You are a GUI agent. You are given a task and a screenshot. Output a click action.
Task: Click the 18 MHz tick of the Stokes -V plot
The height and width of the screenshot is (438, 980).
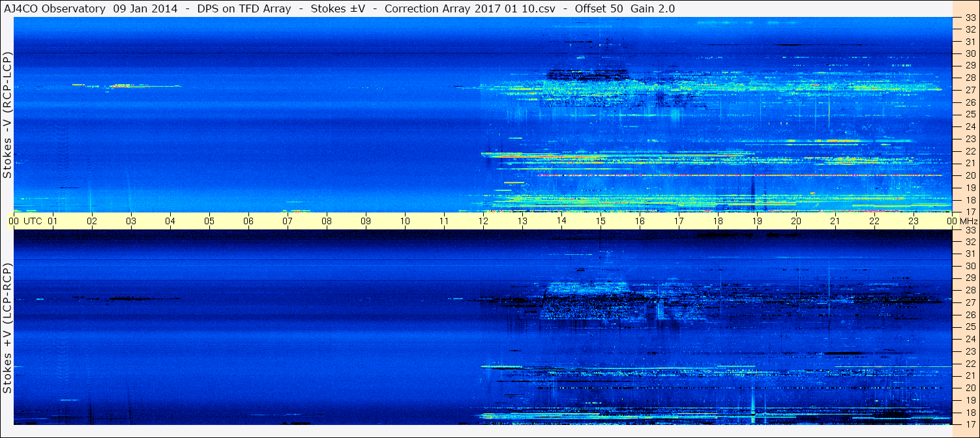[970, 199]
